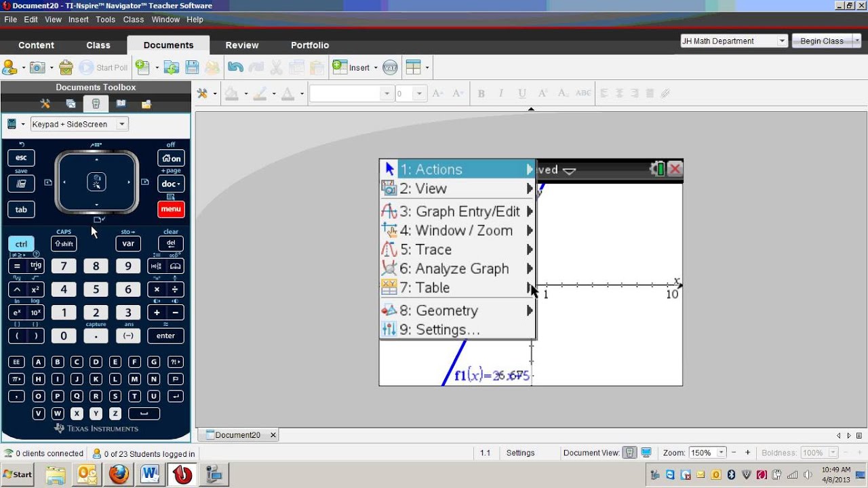Click the scratchpad key below esc
868x488 pixels.
pyautogui.click(x=21, y=184)
